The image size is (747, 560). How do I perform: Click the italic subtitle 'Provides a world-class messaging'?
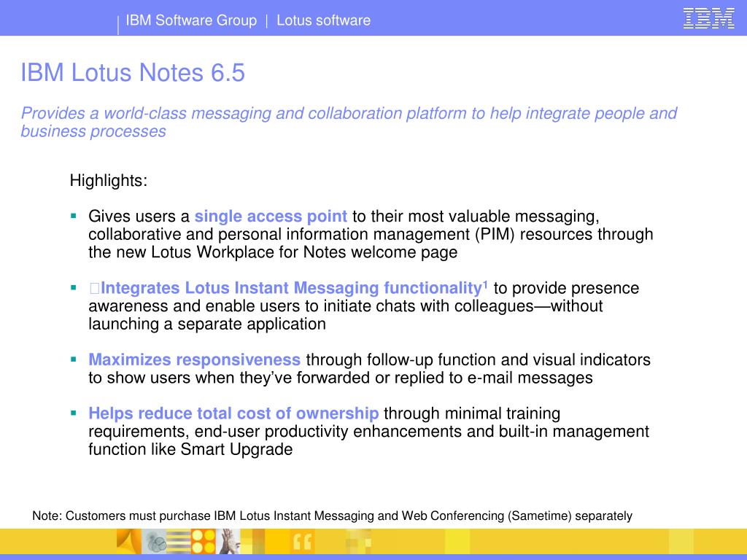[x=349, y=122]
